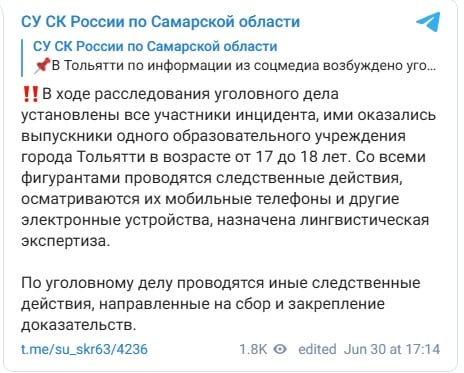Screen dimensions: 464x373
Task: Click the paragraph starting По уголовному делу
Action: pos(221,304)
